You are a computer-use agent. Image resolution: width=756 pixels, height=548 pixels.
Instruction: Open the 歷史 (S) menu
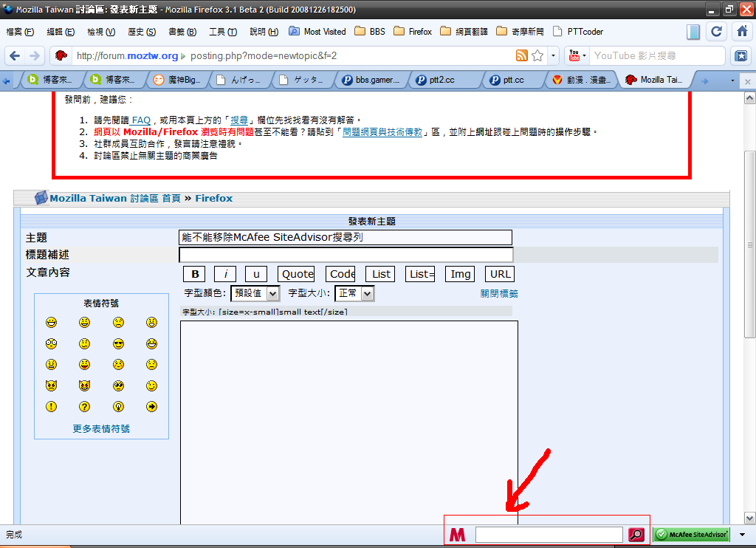click(142, 32)
